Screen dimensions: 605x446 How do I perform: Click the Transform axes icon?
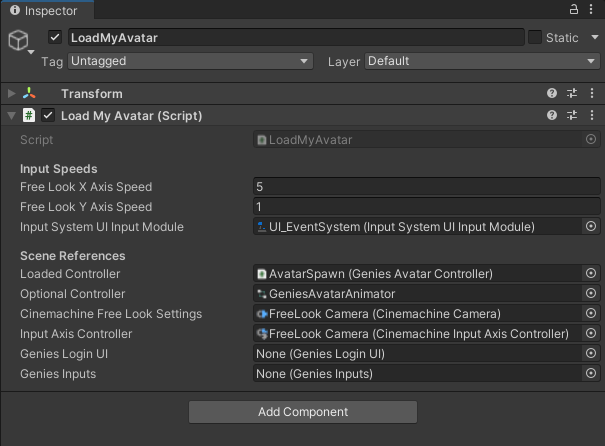pyautogui.click(x=29, y=93)
